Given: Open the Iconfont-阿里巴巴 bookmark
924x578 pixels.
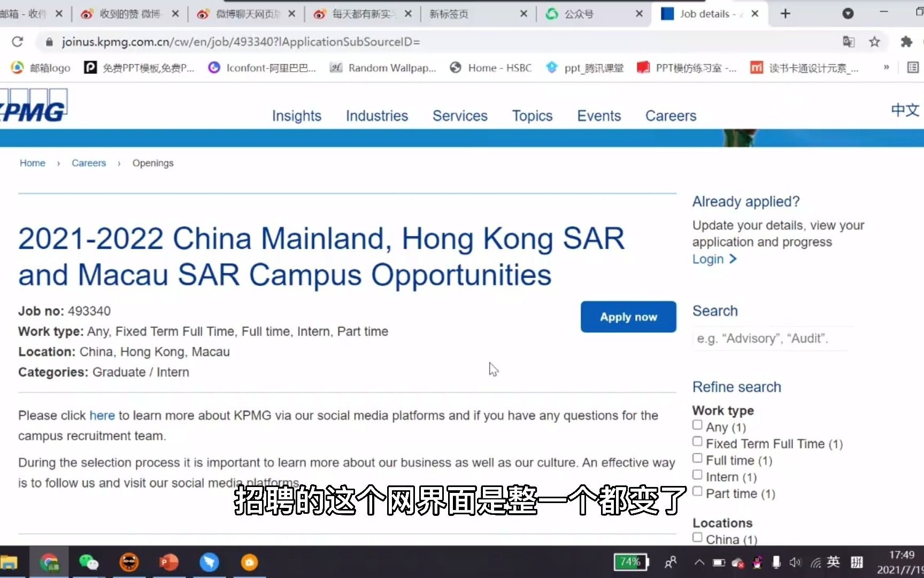Looking at the screenshot, I should [263, 67].
